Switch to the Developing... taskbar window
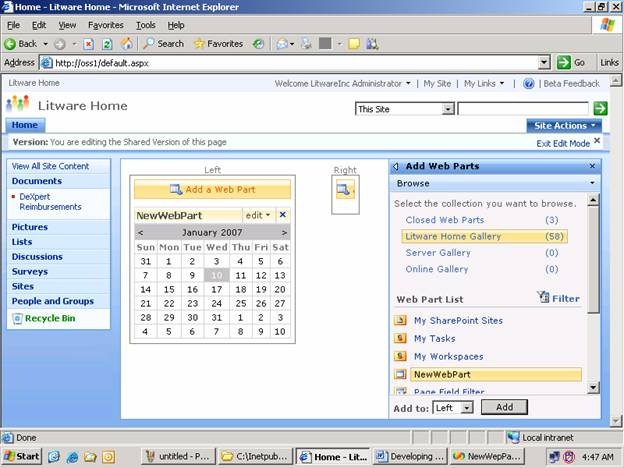The height and width of the screenshot is (468, 624). [x=410, y=456]
